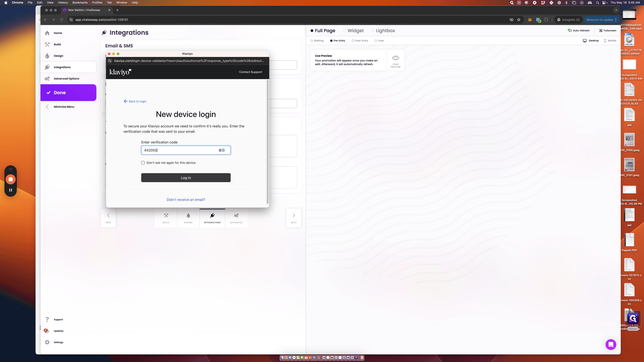Go to the Next step arrow

[294, 218]
